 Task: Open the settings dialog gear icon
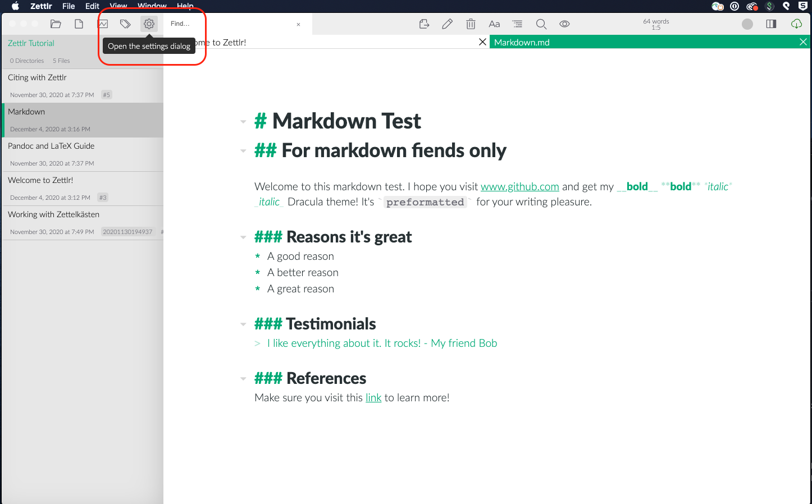149,24
